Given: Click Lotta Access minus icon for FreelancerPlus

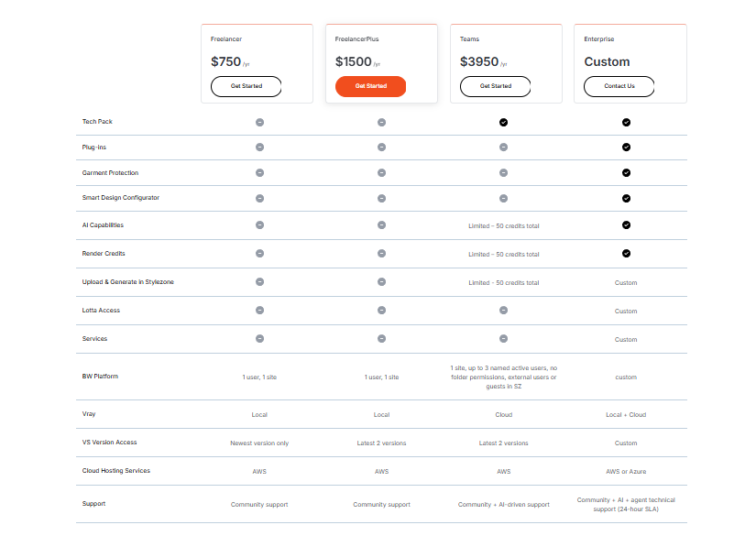Looking at the screenshot, I should click(381, 310).
